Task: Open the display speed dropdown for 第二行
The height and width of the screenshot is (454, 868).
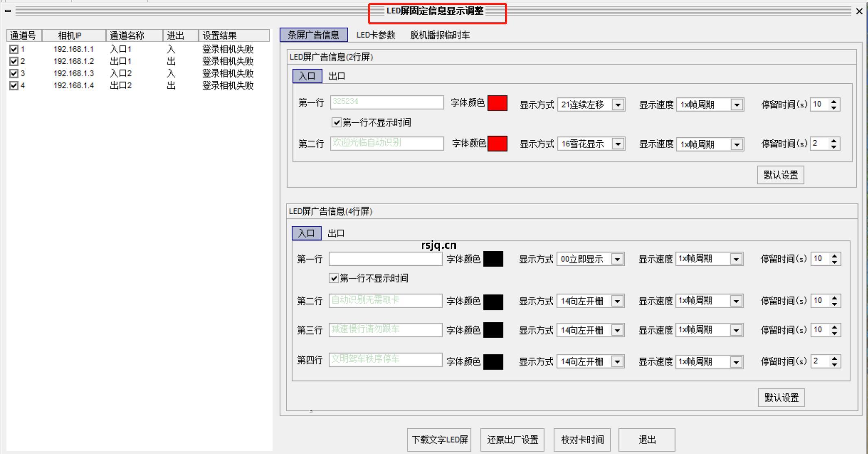Action: (736, 301)
